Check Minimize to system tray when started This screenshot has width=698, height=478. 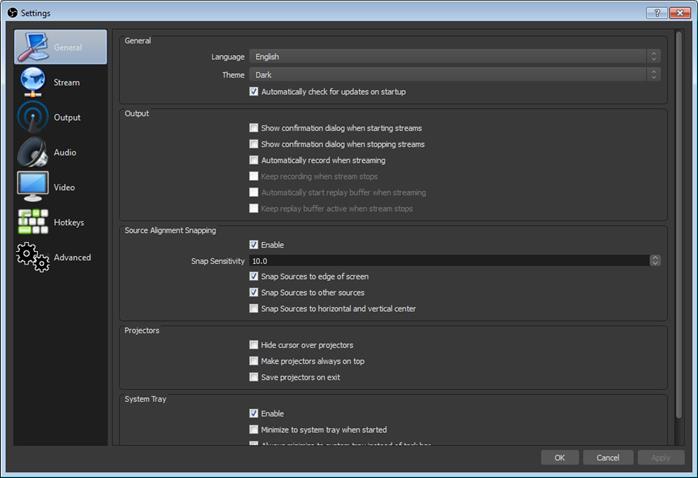[254, 429]
